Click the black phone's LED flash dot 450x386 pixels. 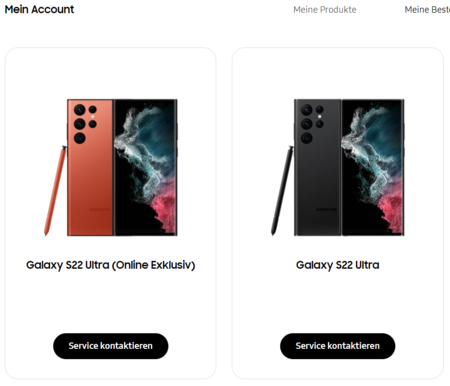tap(320, 117)
